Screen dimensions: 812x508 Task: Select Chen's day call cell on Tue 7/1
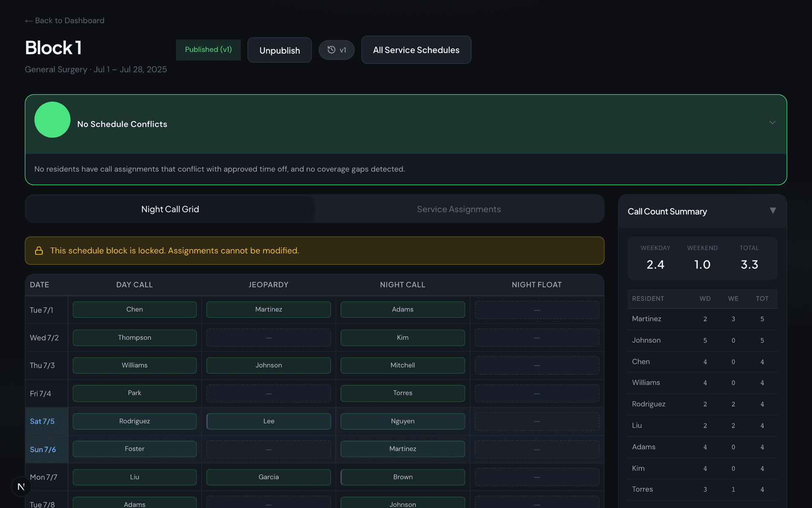[x=134, y=309]
